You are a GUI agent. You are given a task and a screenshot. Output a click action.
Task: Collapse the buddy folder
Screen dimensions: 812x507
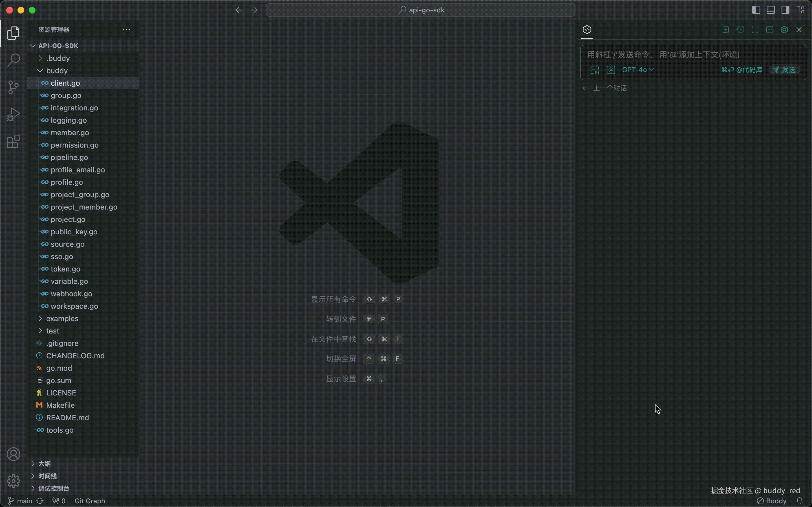[x=57, y=71]
